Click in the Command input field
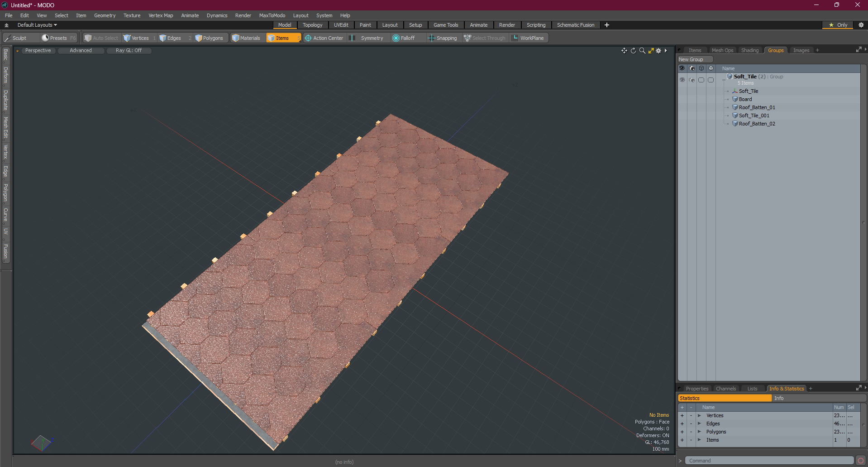Screen dimensions: 868x467 [x=769, y=461]
